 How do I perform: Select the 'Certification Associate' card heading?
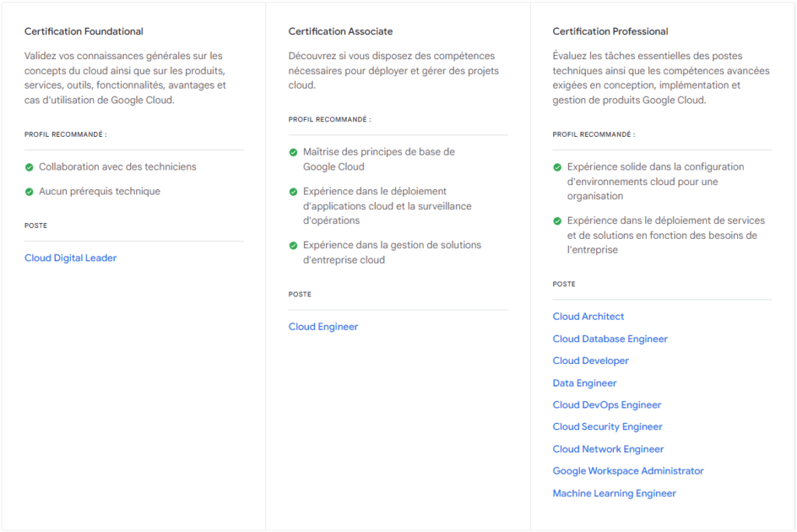tap(340, 31)
